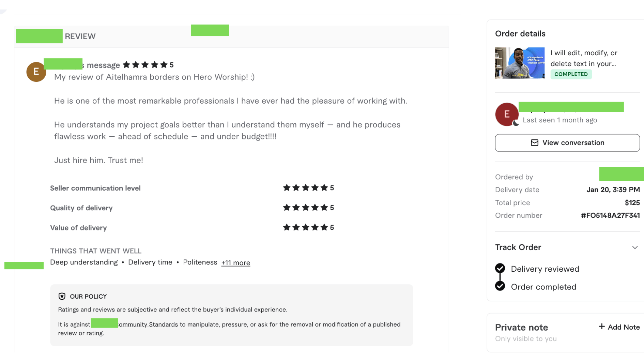Click the Seller communication level star rating

(x=305, y=188)
